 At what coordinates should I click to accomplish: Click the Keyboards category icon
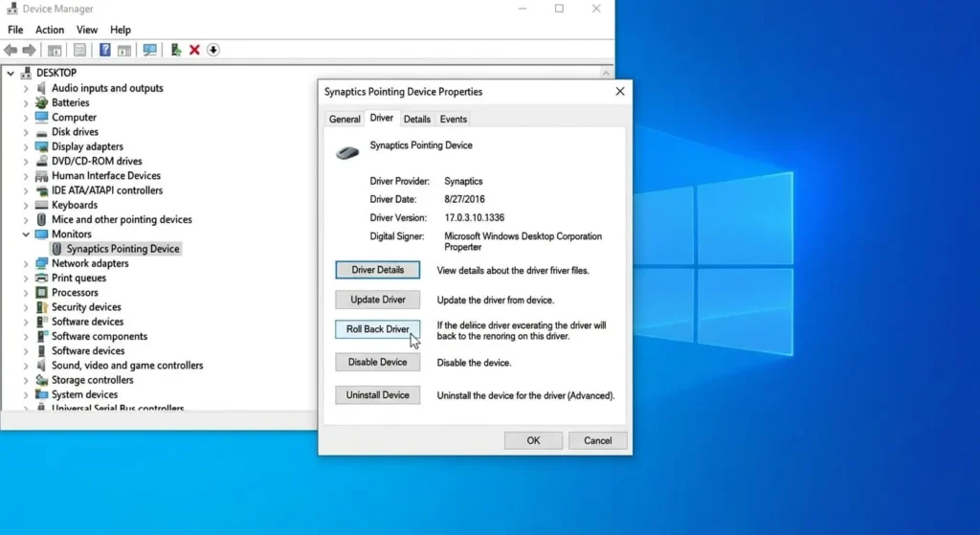[x=41, y=205]
